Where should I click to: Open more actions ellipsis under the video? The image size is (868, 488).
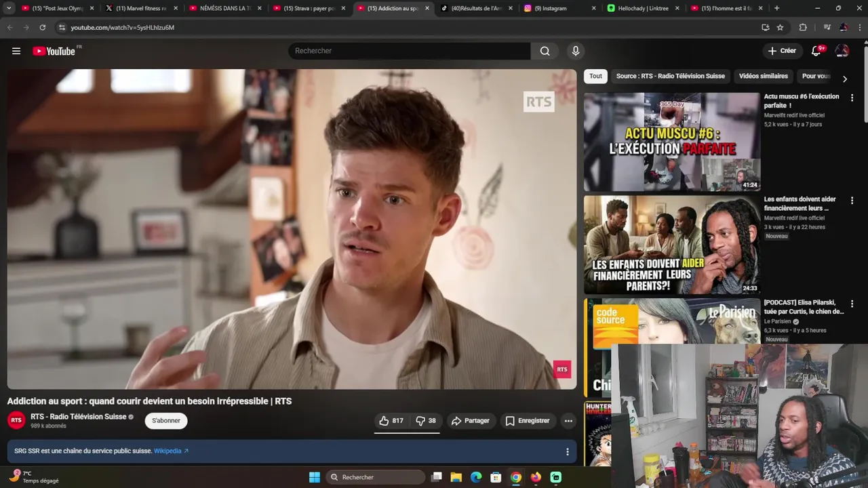coord(568,421)
